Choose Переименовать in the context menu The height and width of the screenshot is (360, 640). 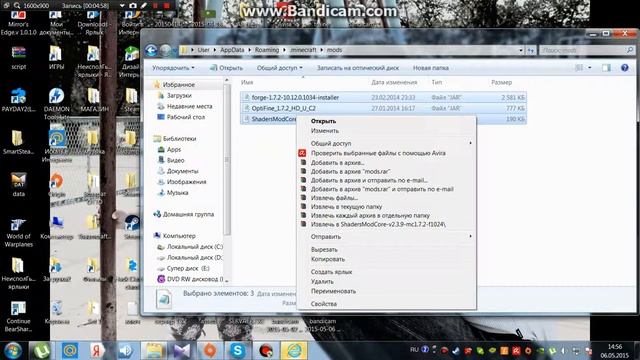tap(333, 291)
